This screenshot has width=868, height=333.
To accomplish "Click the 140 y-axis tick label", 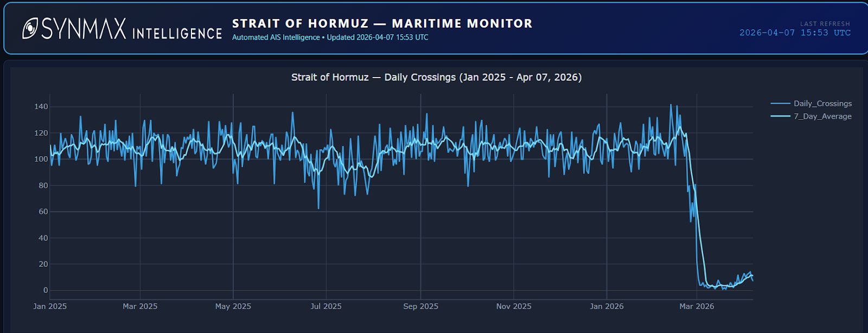I will click(41, 107).
